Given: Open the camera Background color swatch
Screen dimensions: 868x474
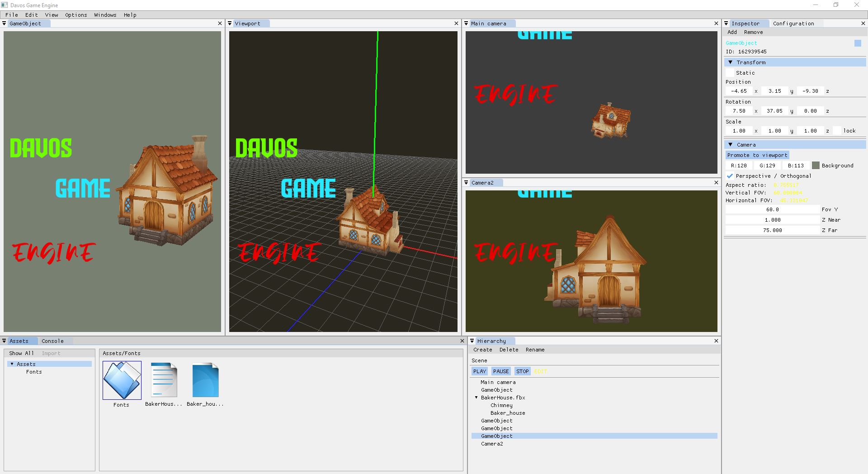Looking at the screenshot, I should tap(816, 166).
